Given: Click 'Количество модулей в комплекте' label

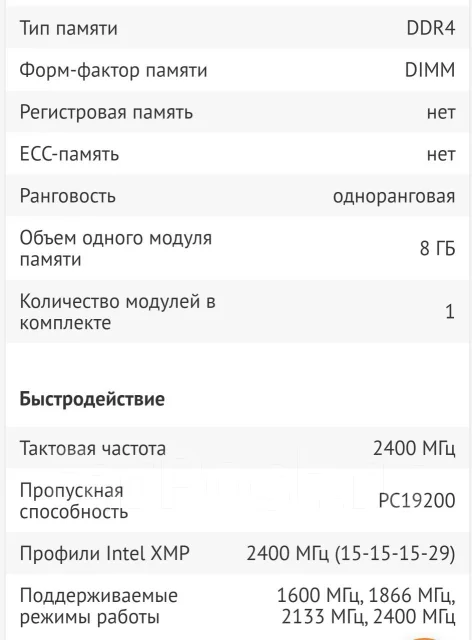Looking at the screenshot, I should (118, 312).
